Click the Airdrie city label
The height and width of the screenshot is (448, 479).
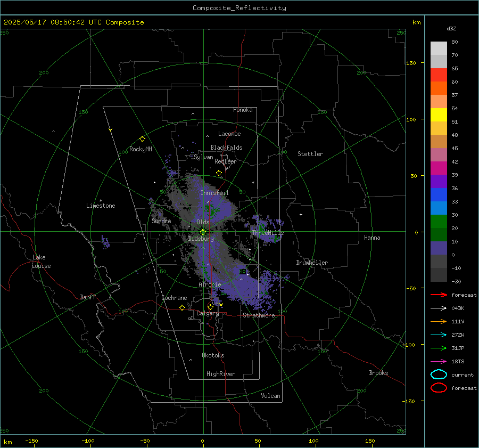pos(210,284)
